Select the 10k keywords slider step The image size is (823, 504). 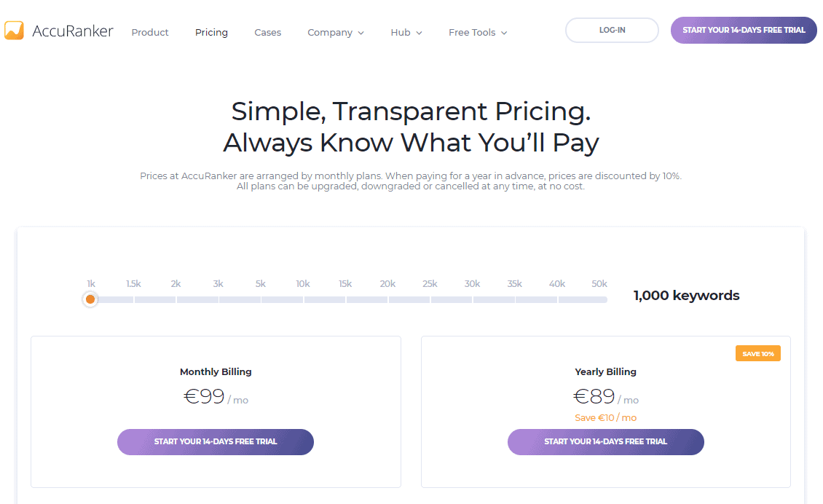click(x=303, y=299)
